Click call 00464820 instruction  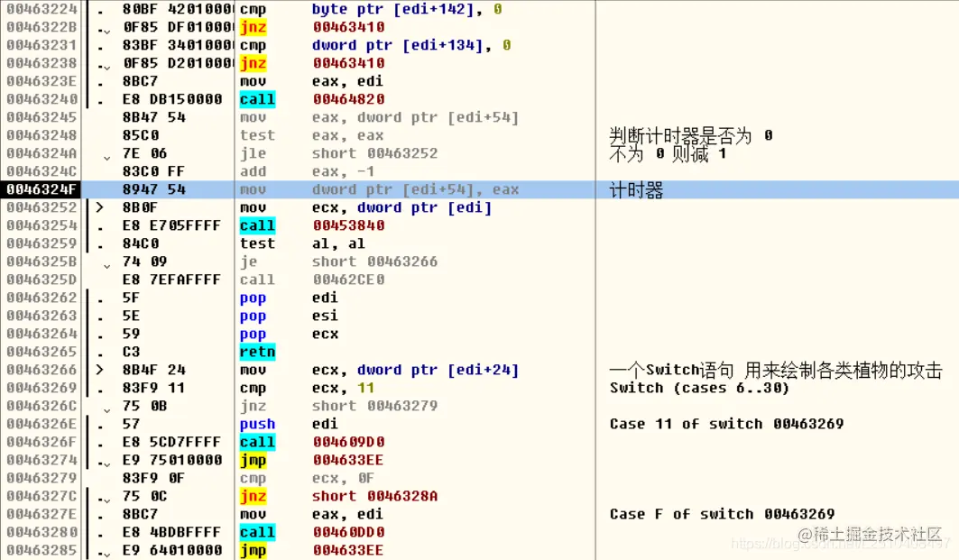point(312,99)
